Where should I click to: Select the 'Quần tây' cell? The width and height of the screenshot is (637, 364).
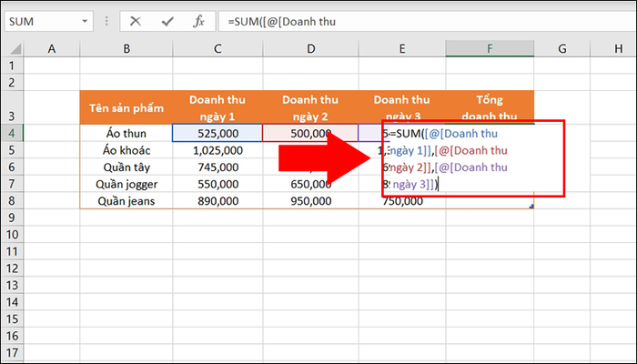click(x=126, y=167)
